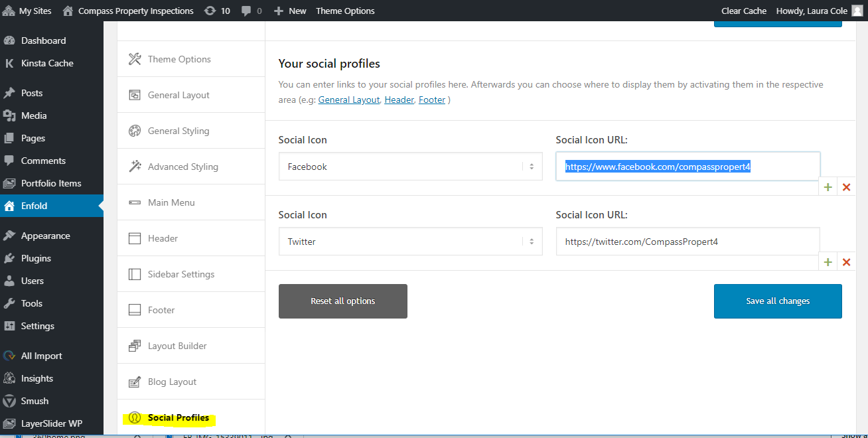Click the Kinsta Cache K icon
The height and width of the screenshot is (438, 868).
coord(9,63)
